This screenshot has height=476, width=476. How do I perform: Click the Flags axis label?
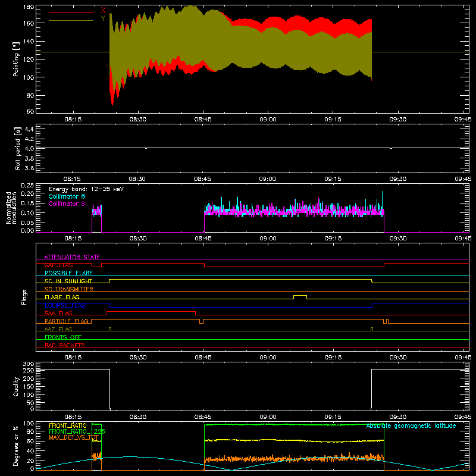click(x=24, y=297)
